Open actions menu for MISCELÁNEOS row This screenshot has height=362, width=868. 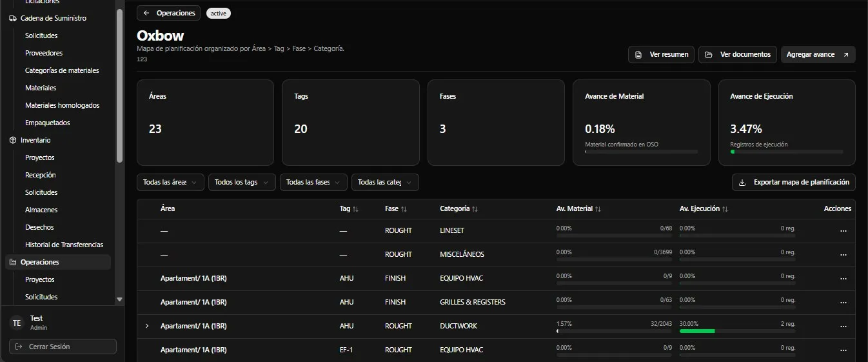[843, 255]
